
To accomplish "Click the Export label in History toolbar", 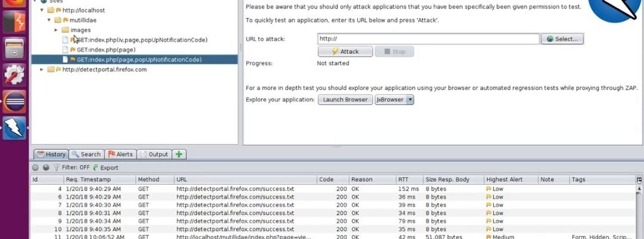I will click(109, 167).
